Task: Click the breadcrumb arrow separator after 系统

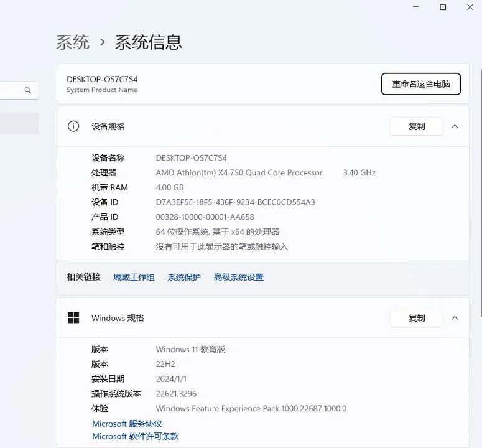Action: [x=103, y=42]
